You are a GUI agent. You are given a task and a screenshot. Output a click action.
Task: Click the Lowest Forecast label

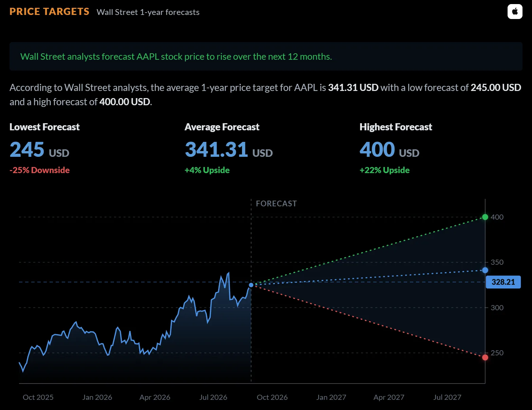point(44,127)
